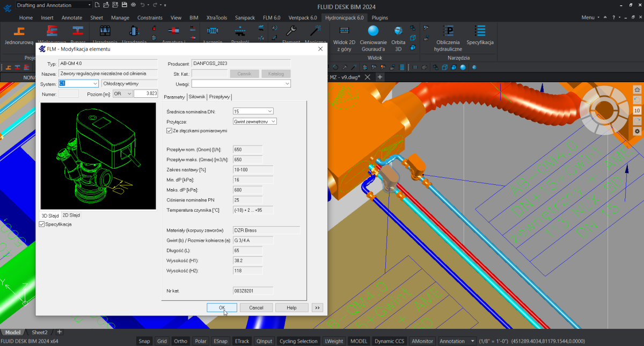Uncheck the Specyfikacja checkbox in dialog

(42, 224)
